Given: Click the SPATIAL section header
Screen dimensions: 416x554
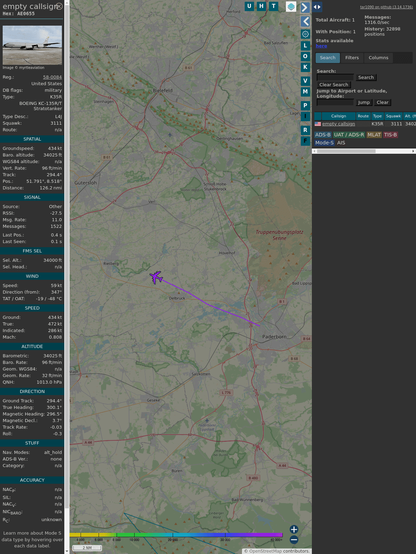Looking at the screenshot, I should (x=32, y=139).
